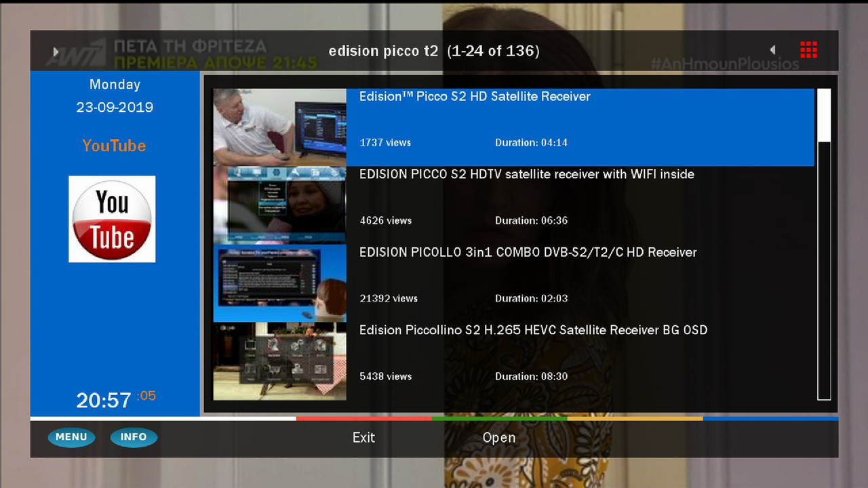Click 'Duration: 02:03' text

[531, 298]
